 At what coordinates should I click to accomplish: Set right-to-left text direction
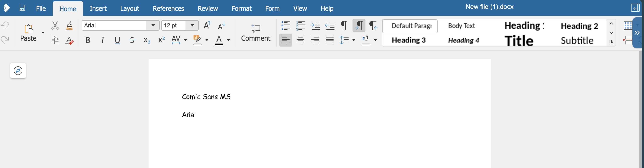pyautogui.click(x=373, y=25)
